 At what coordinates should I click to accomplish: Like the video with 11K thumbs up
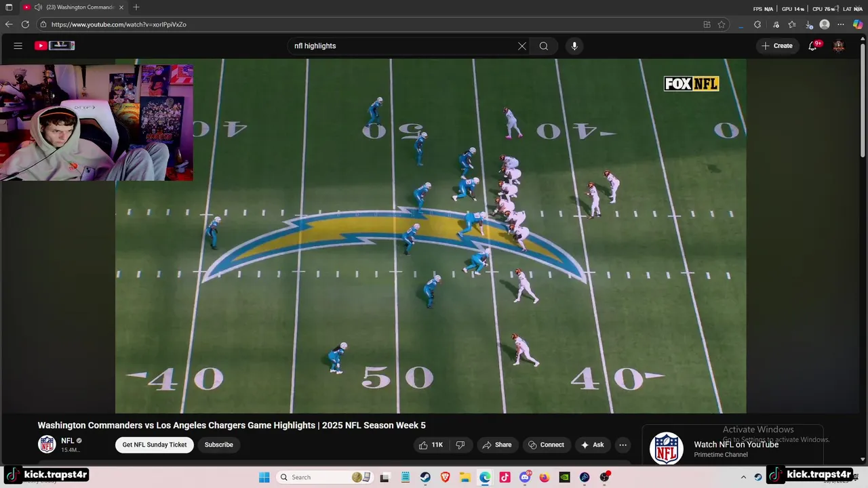[431, 445]
